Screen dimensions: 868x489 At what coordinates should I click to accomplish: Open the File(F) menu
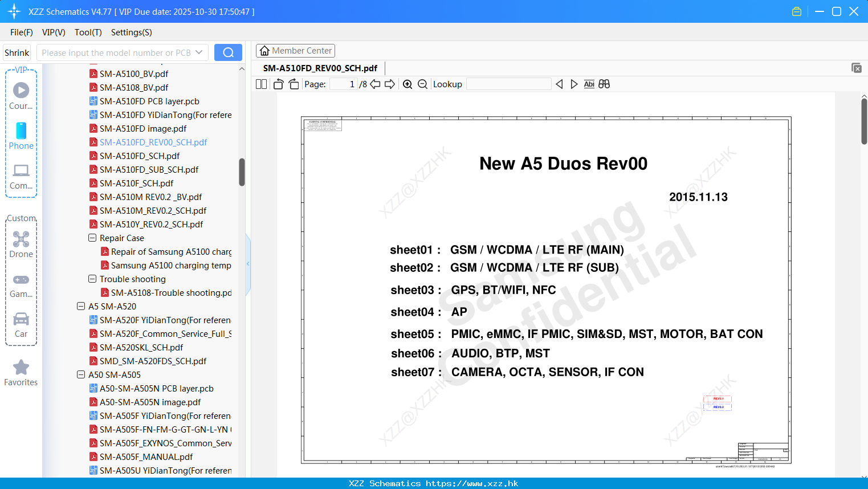(x=22, y=32)
